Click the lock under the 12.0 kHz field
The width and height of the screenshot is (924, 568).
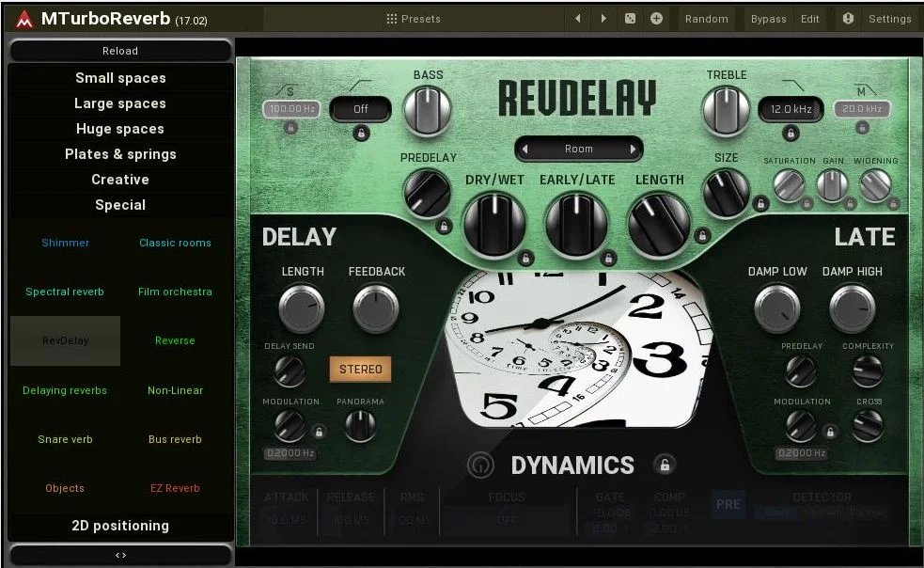click(x=791, y=134)
